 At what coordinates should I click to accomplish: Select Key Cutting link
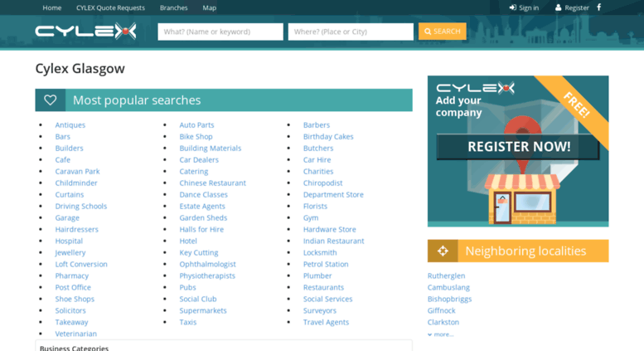coord(199,253)
